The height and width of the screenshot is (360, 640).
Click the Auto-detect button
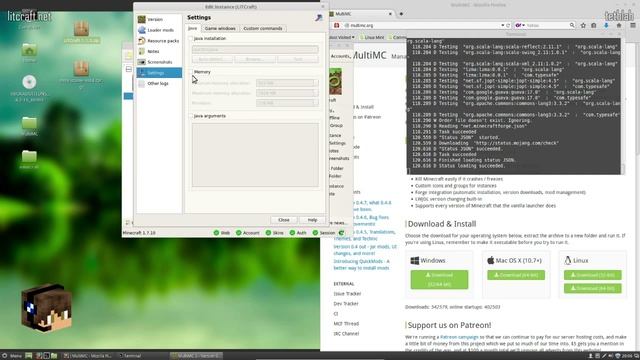212,59
